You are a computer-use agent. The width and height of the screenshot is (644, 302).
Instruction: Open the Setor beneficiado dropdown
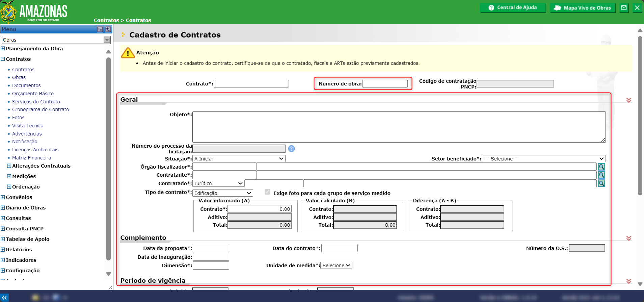(544, 159)
